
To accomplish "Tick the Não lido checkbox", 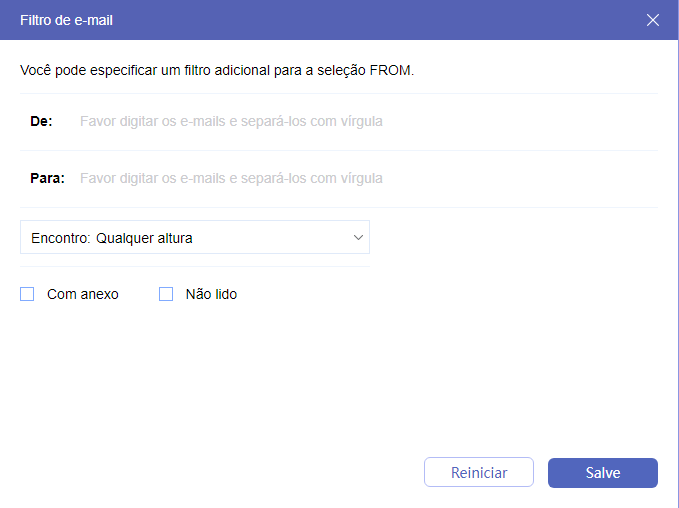I will point(166,294).
